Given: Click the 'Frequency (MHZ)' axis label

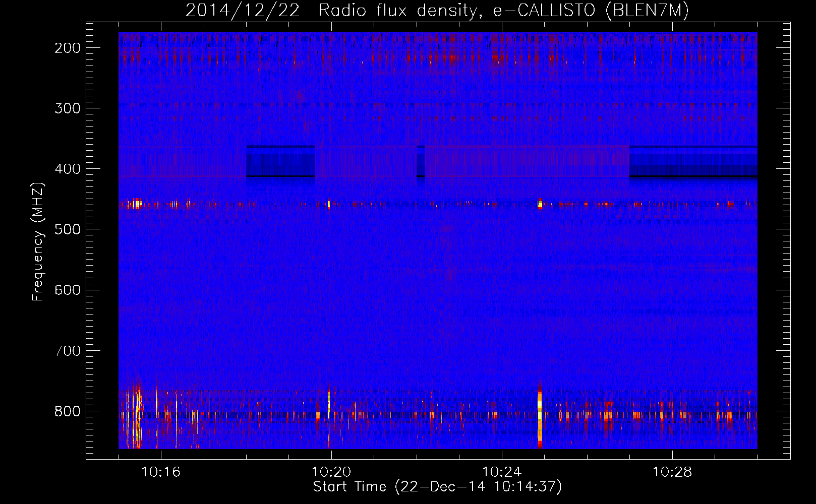Looking at the screenshot, I should point(38,241).
